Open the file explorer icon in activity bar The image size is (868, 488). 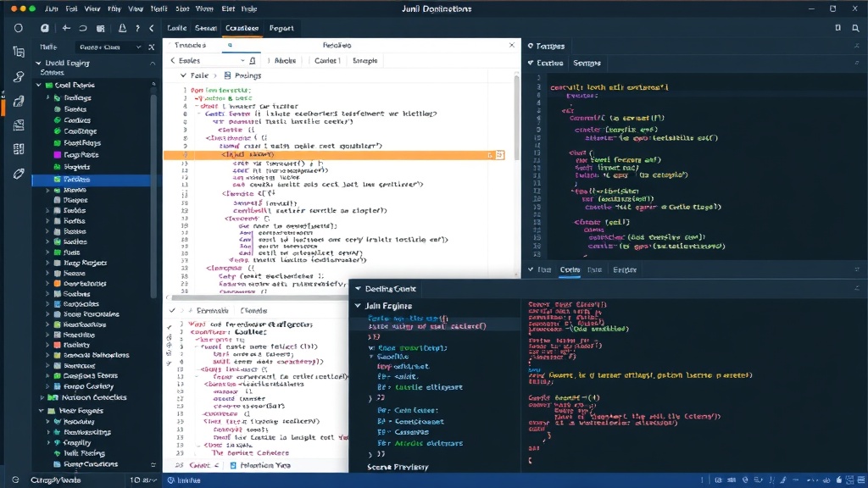pyautogui.click(x=19, y=52)
